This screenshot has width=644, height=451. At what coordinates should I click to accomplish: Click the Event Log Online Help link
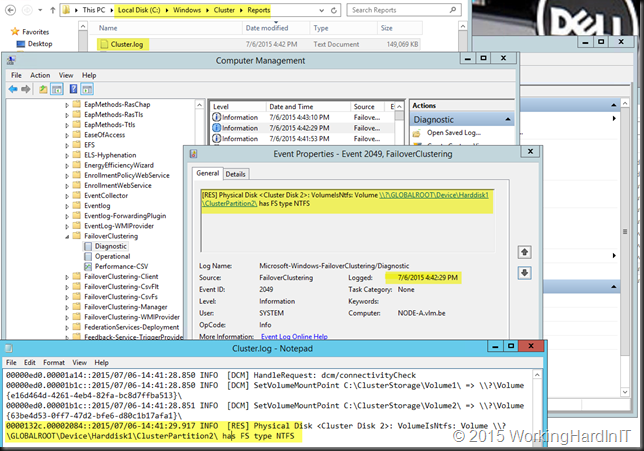point(294,337)
